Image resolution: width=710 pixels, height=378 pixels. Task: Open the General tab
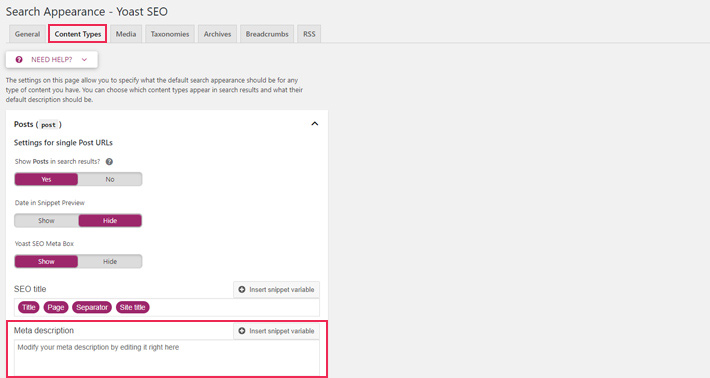point(27,34)
